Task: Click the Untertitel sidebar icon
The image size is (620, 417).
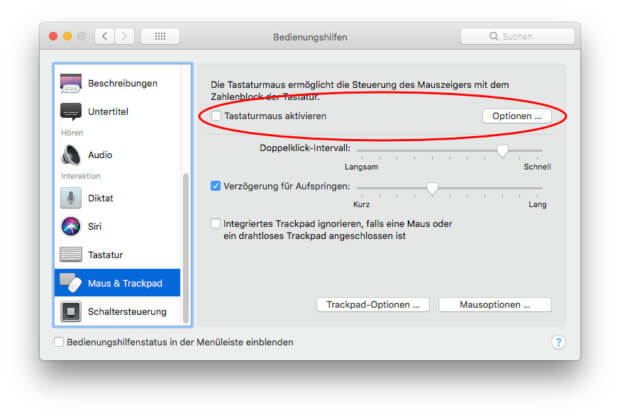Action: tap(71, 111)
